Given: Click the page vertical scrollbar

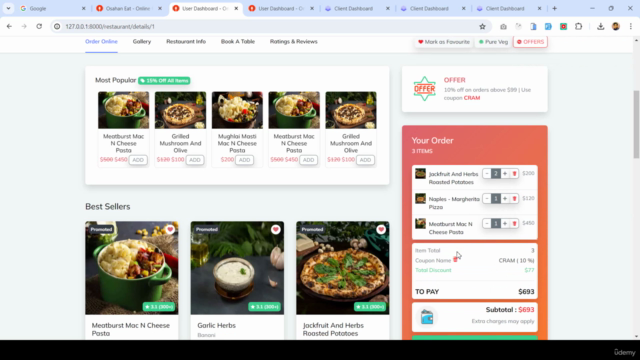Looking at the screenshot, I should point(636,124).
